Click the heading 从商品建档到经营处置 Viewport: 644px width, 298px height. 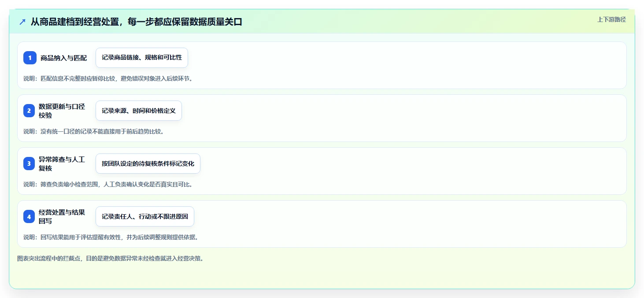pyautogui.click(x=137, y=22)
